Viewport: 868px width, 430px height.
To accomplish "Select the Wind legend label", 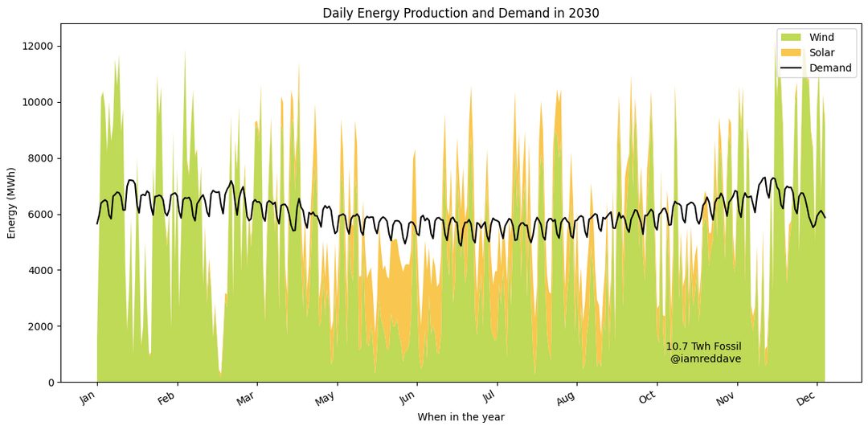I will 822,38.
